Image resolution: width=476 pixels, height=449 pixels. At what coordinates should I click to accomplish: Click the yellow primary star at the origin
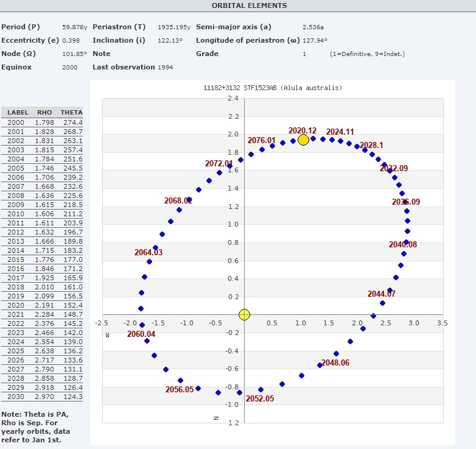click(244, 314)
